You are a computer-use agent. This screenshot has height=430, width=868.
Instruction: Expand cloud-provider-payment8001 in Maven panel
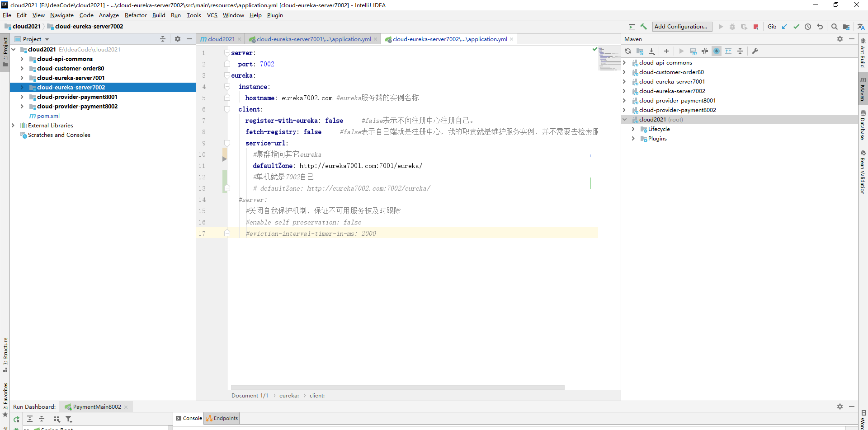(x=624, y=101)
